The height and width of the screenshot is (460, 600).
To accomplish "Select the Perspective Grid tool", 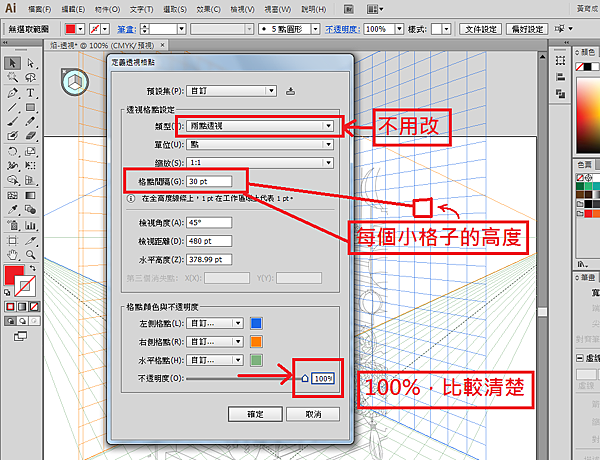I will [x=31, y=180].
